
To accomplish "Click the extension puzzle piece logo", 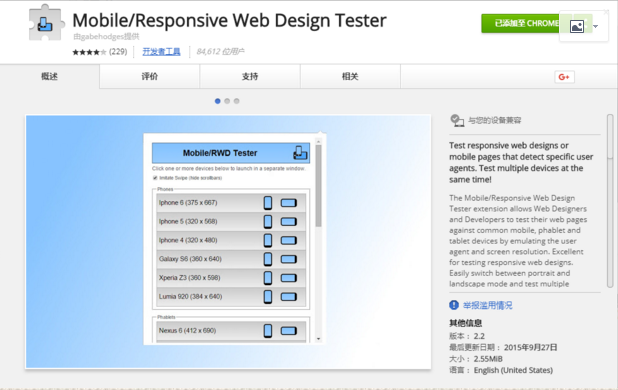I will click(x=46, y=23).
